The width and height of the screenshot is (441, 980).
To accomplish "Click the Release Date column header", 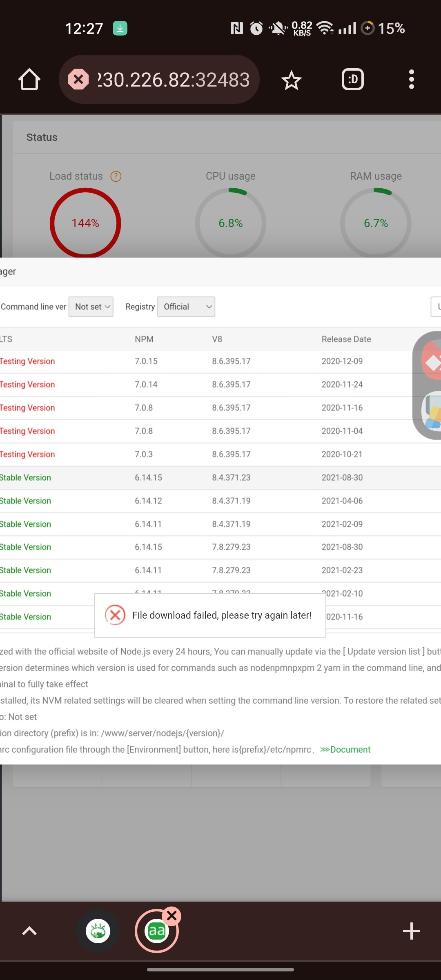I will point(346,339).
